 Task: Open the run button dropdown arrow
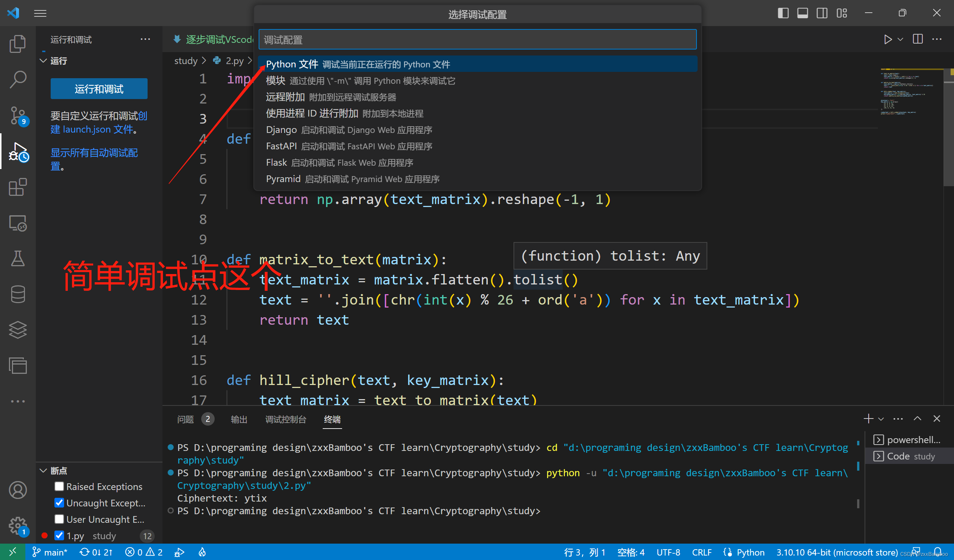(x=900, y=39)
